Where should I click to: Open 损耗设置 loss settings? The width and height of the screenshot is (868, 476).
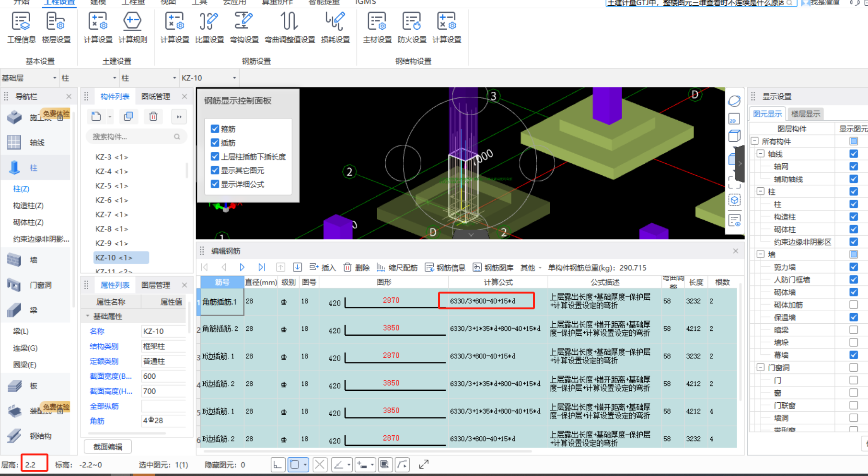(335, 28)
